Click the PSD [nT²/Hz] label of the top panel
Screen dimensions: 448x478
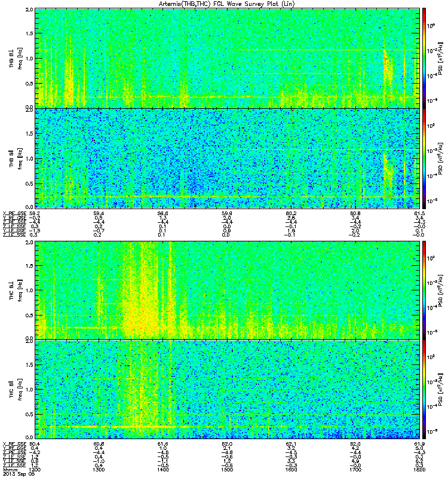point(440,58)
